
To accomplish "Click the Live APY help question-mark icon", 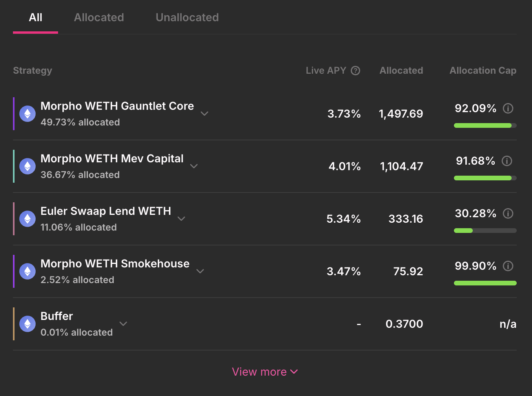I will [x=355, y=71].
